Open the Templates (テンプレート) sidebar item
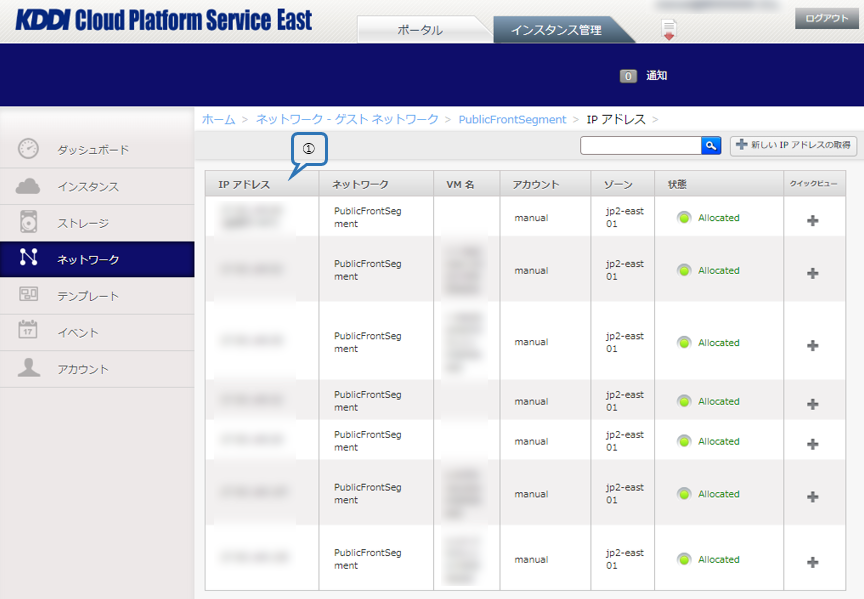 [87, 296]
